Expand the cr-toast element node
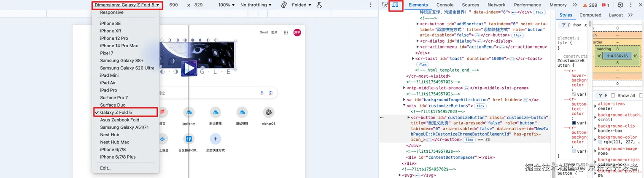 coord(413,59)
